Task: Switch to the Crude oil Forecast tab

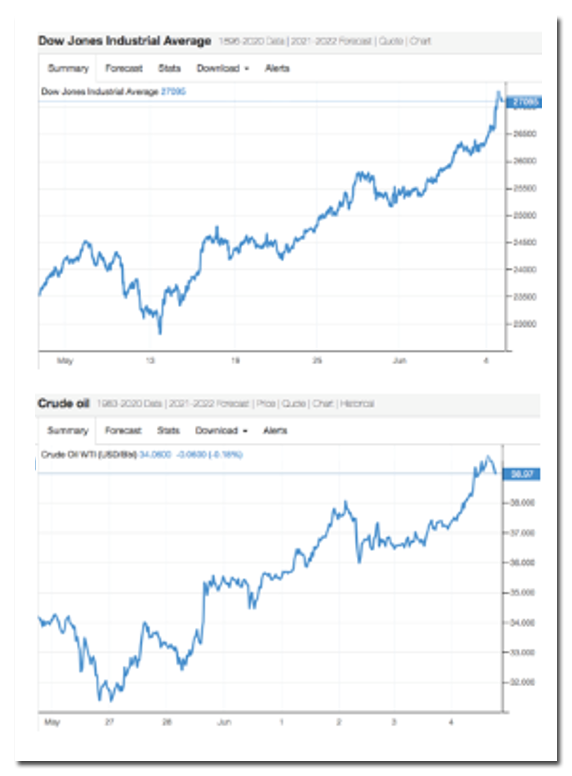Action: pyautogui.click(x=123, y=431)
